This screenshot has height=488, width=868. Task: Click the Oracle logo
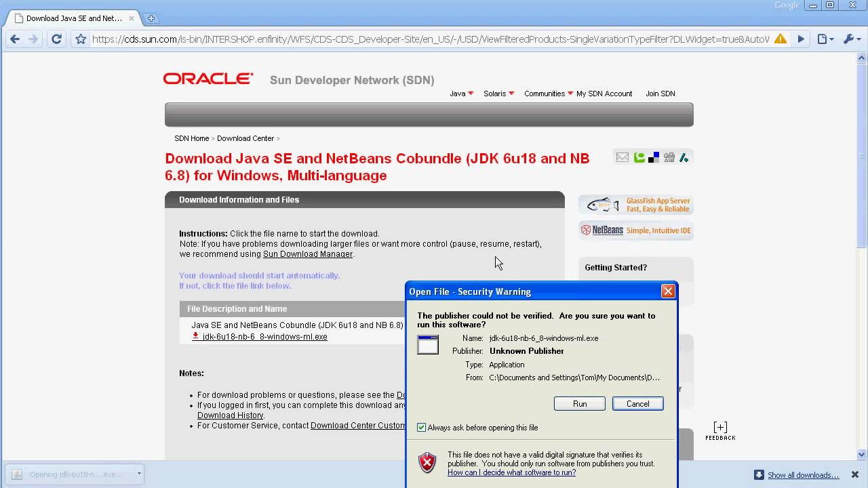click(208, 79)
